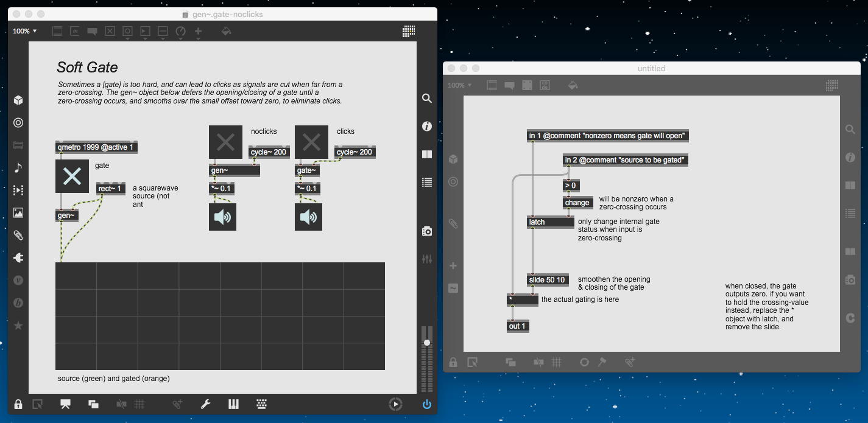Viewport: 868px width, 423px height.
Task: Open the BEAP modules b icon
Action: [x=18, y=303]
